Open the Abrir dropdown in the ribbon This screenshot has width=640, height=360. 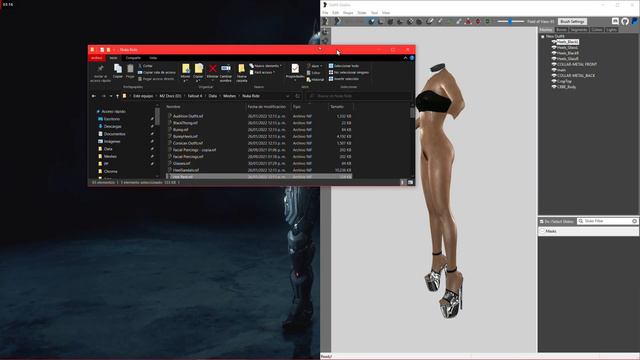click(x=314, y=66)
